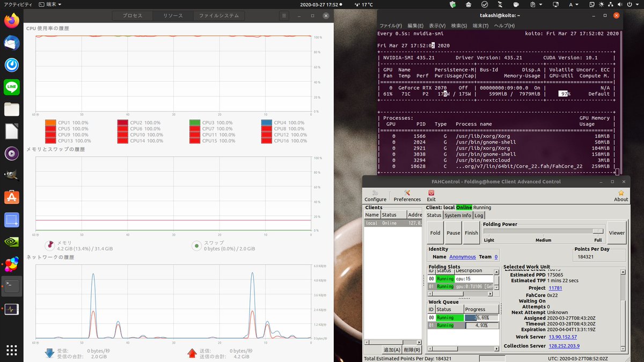Click Exit in FAHControl toolbar
The image size is (644, 362).
431,196
